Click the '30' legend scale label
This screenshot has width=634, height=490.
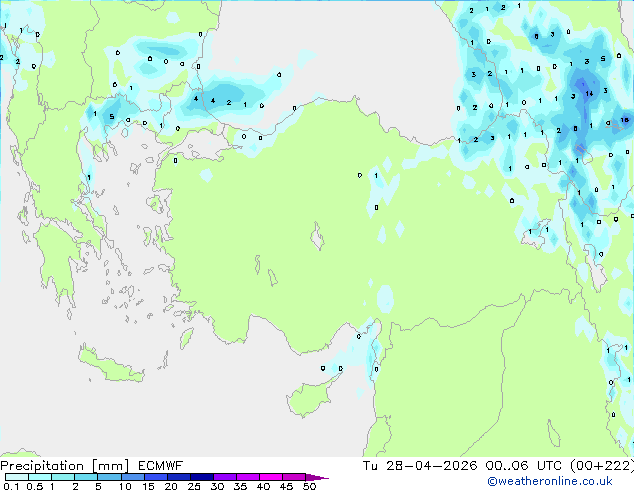pyautogui.click(x=217, y=486)
